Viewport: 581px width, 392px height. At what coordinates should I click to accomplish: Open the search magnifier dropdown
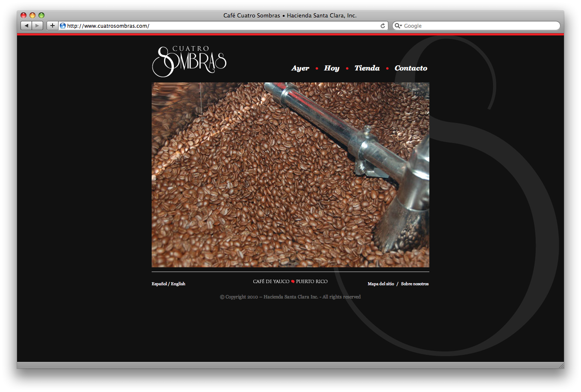tap(398, 26)
